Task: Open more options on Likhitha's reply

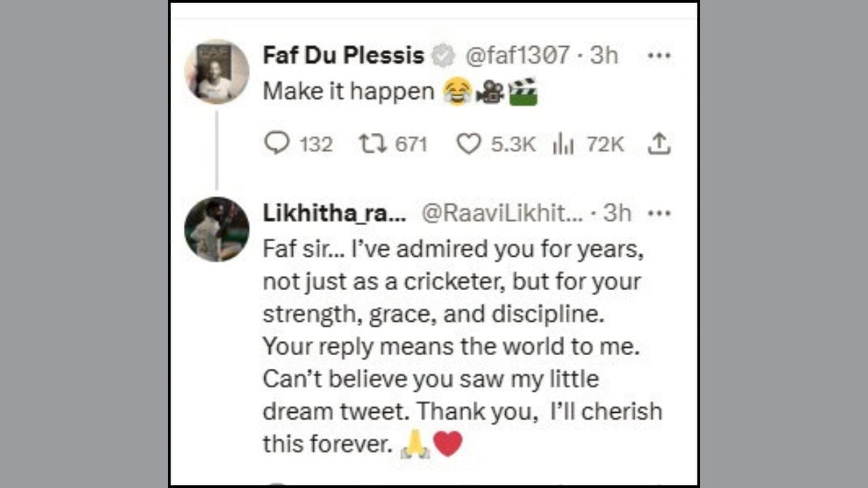Action: coord(659,213)
